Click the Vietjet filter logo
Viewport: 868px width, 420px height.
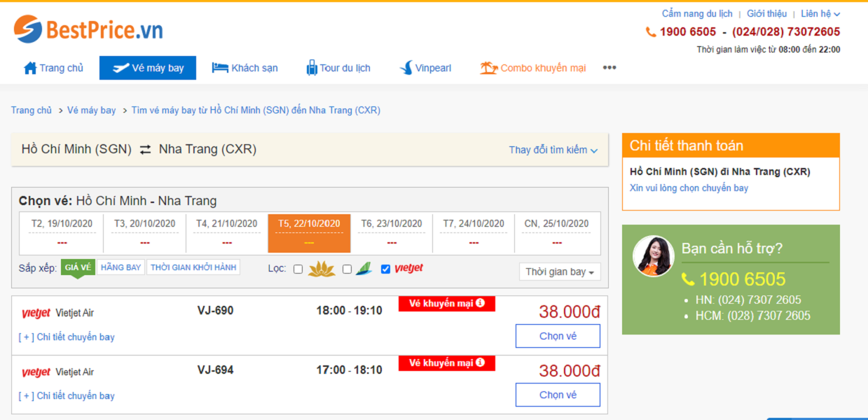point(408,268)
